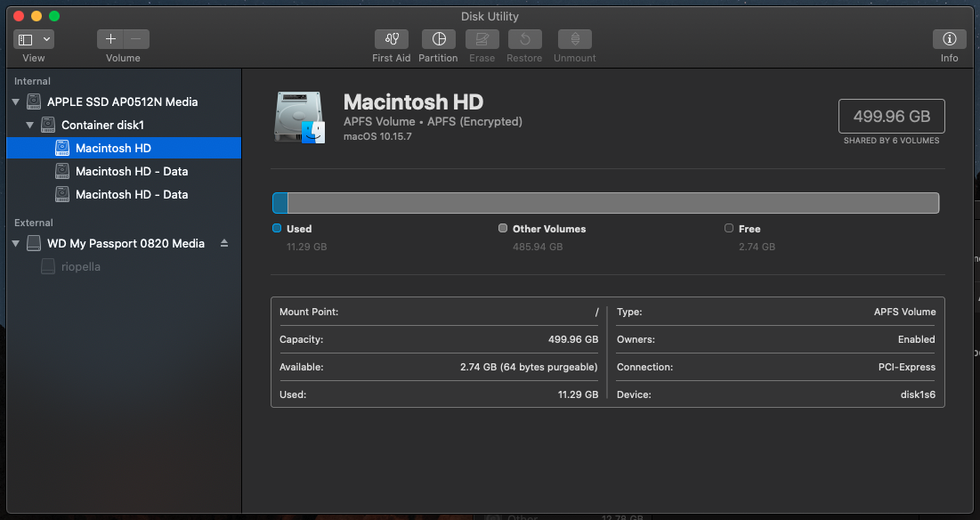This screenshot has width=980, height=520.
Task: Click the remove volume minus button
Action: [x=136, y=39]
